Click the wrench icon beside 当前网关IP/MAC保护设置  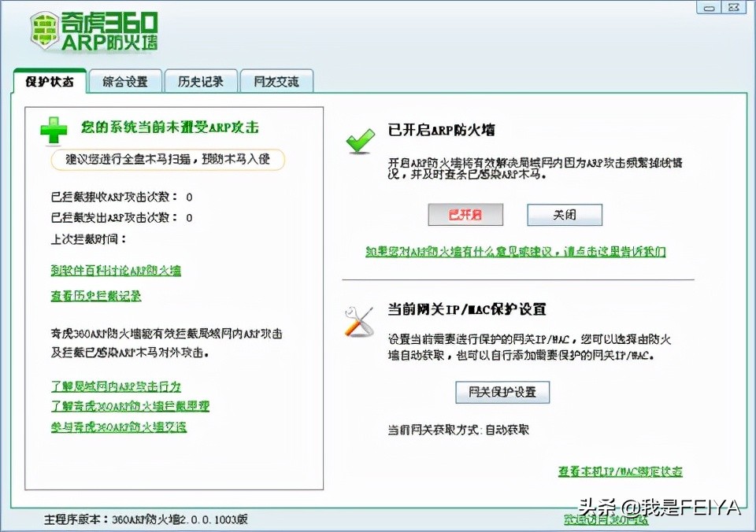[358, 320]
